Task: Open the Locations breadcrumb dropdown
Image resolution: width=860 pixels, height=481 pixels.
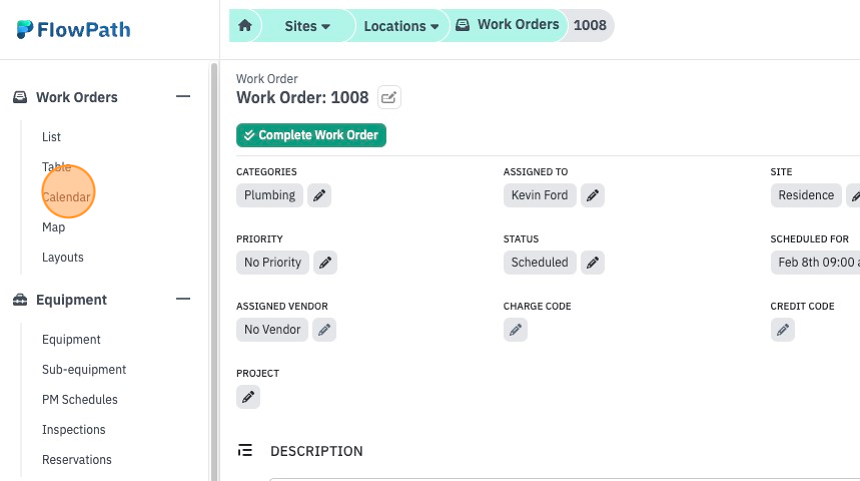Action: (401, 26)
